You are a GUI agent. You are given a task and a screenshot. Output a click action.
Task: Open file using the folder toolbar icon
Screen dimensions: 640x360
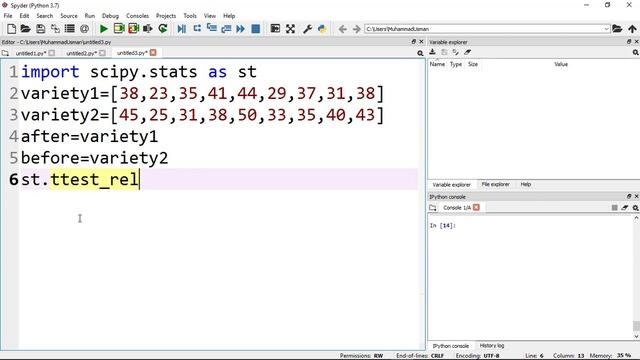point(25,29)
